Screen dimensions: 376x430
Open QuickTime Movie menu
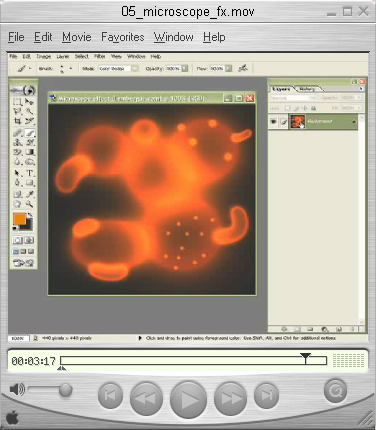click(77, 37)
